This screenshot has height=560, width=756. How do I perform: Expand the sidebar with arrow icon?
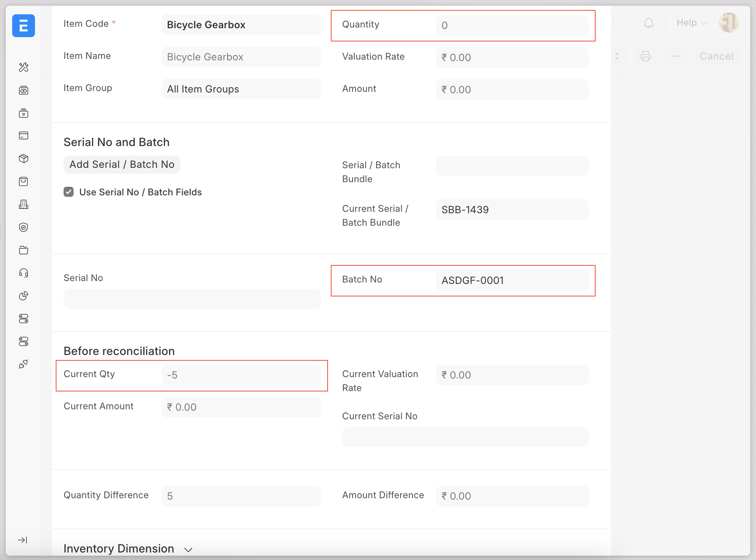click(23, 540)
